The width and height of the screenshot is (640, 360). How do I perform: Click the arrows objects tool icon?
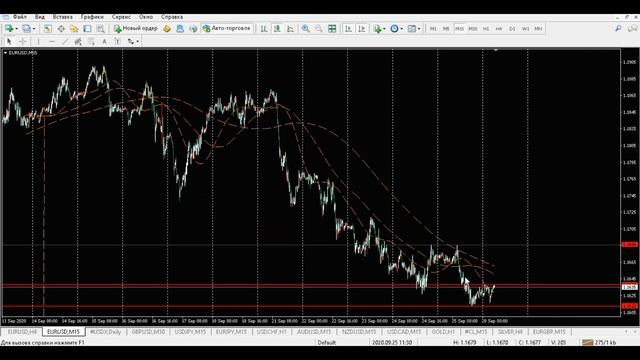pos(131,41)
